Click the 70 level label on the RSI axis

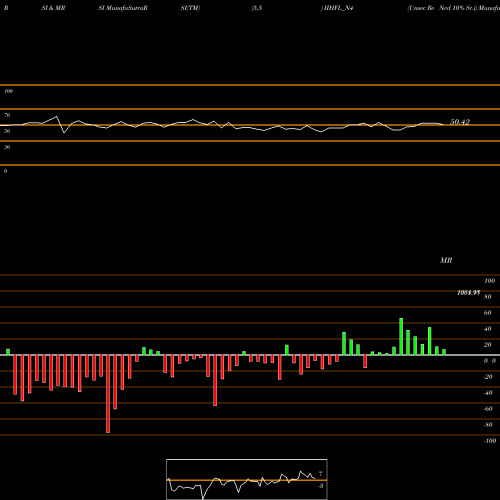(7, 115)
